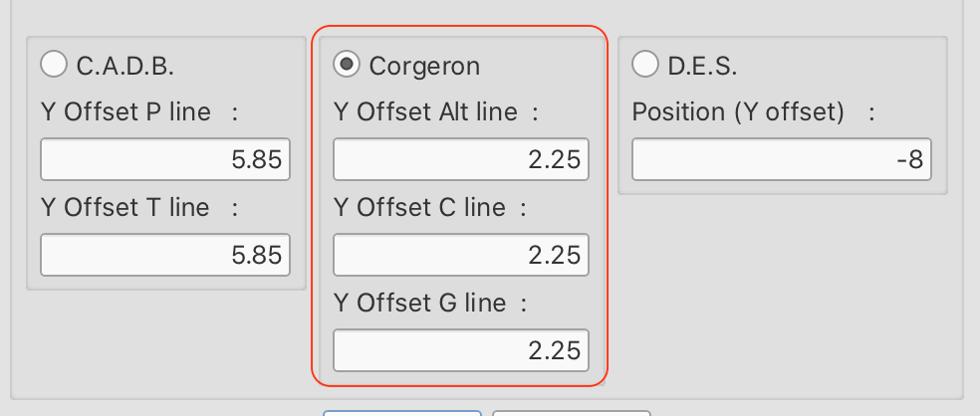Viewport: 980px width, 416px height.
Task: Click the Y Offset P line input field
Action: pyautogui.click(x=165, y=160)
